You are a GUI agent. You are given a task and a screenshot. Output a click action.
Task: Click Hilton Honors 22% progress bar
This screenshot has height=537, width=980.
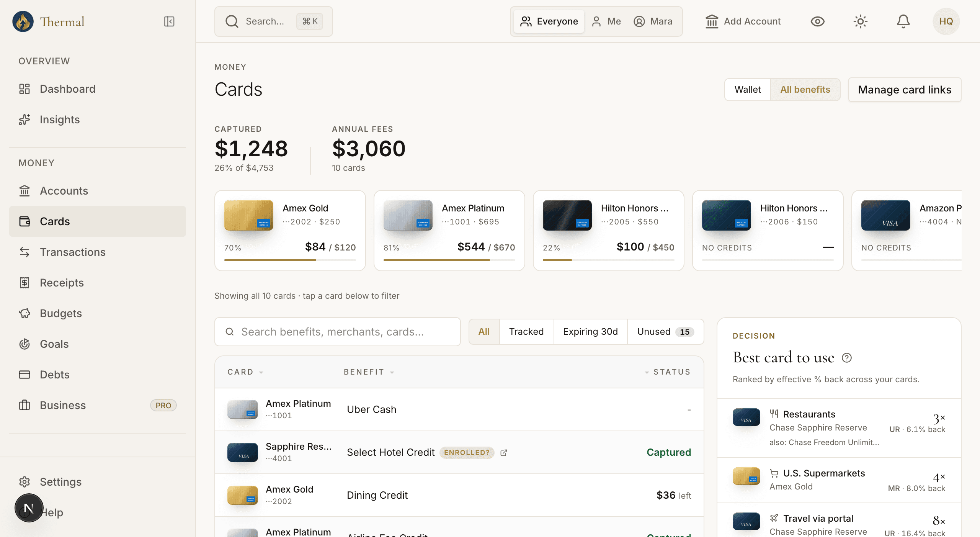pyautogui.click(x=609, y=260)
